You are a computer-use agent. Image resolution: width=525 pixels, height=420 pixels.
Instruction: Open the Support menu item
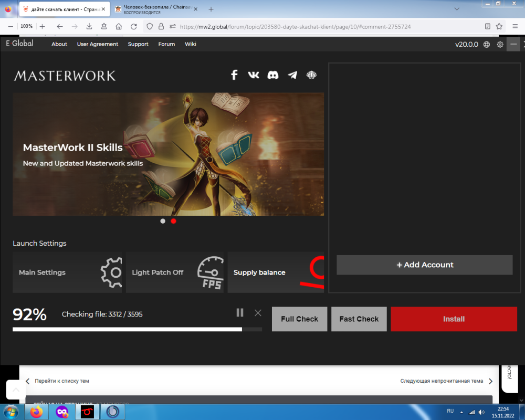(x=138, y=44)
